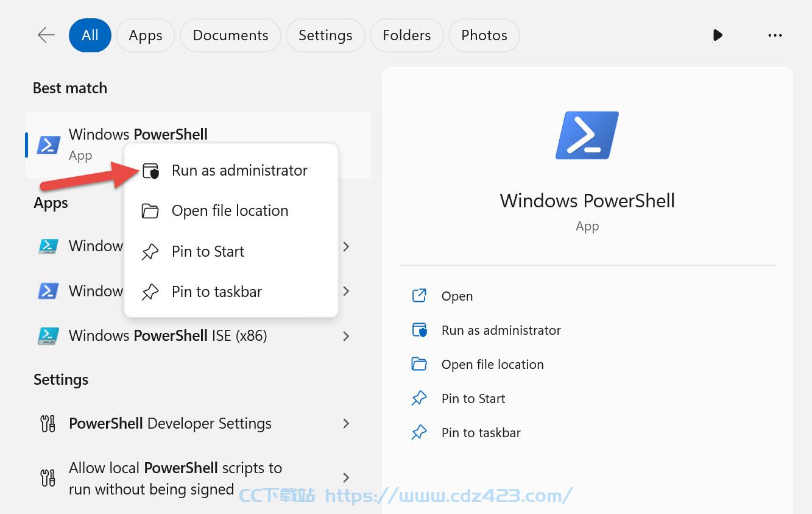Choose Pin to taskbar in context menu
The width and height of the screenshot is (812, 514).
coord(231,291)
